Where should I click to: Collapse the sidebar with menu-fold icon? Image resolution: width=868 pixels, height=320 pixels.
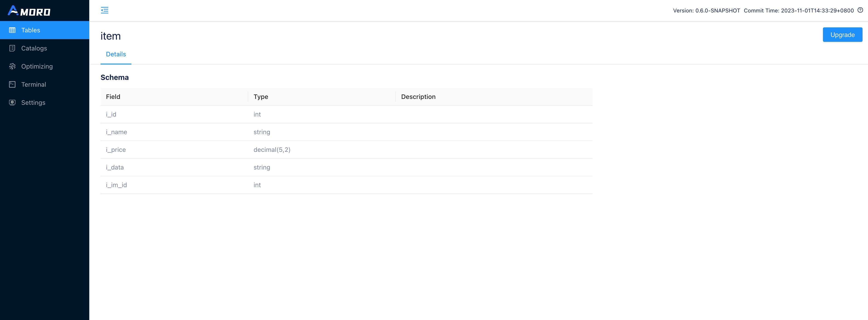(x=104, y=10)
